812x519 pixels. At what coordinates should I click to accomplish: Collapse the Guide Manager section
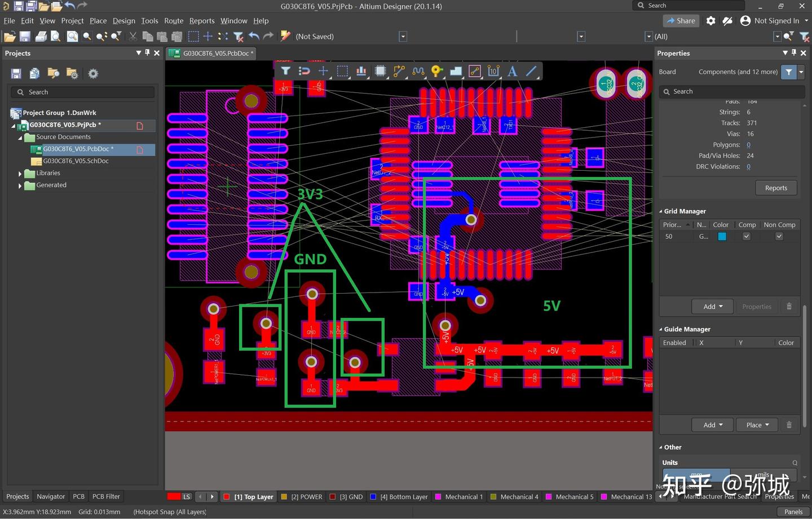[x=661, y=329]
